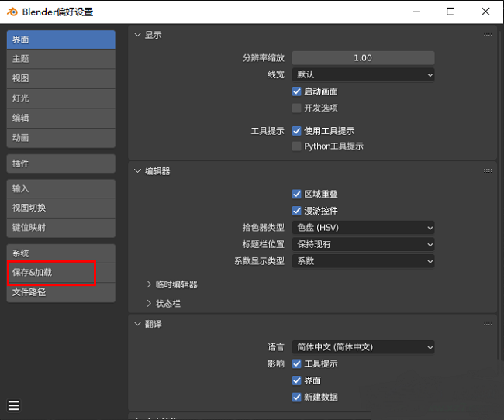Expand the 状态栏 subpanel
The width and height of the screenshot is (504, 420).
(149, 303)
